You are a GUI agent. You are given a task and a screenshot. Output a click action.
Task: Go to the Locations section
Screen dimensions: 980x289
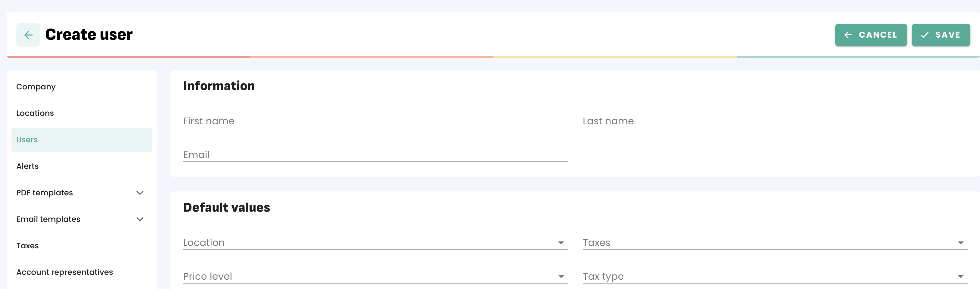click(35, 113)
